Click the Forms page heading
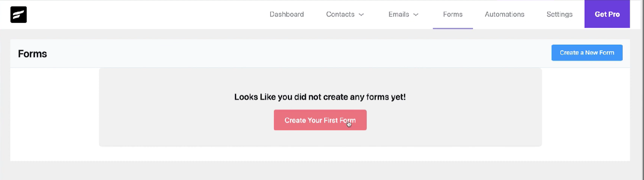644x180 pixels. point(32,54)
